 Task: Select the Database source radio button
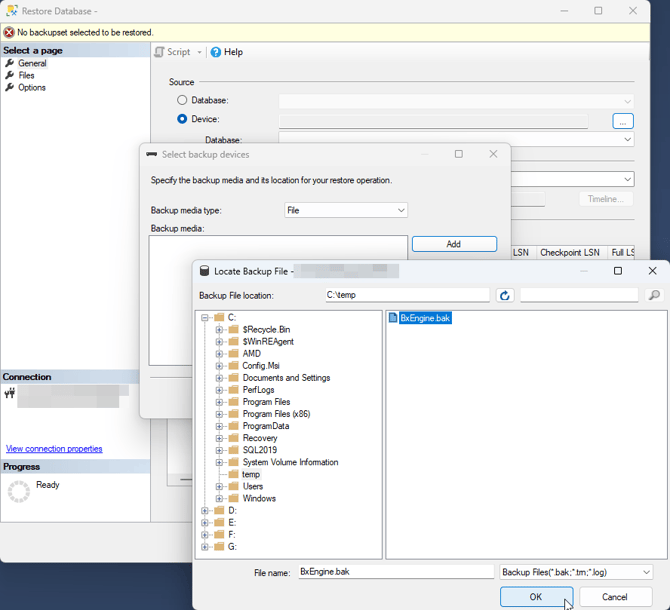pyautogui.click(x=182, y=100)
